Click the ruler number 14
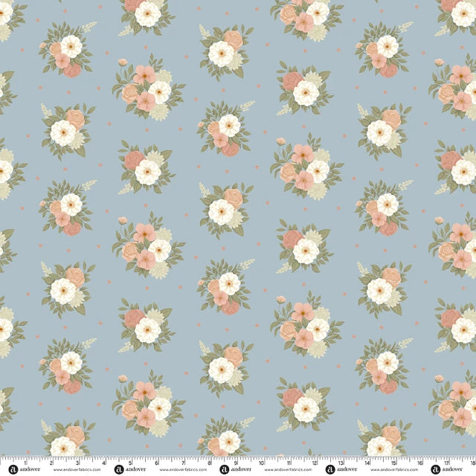Screen dimensions: 476x476 [367, 463]
